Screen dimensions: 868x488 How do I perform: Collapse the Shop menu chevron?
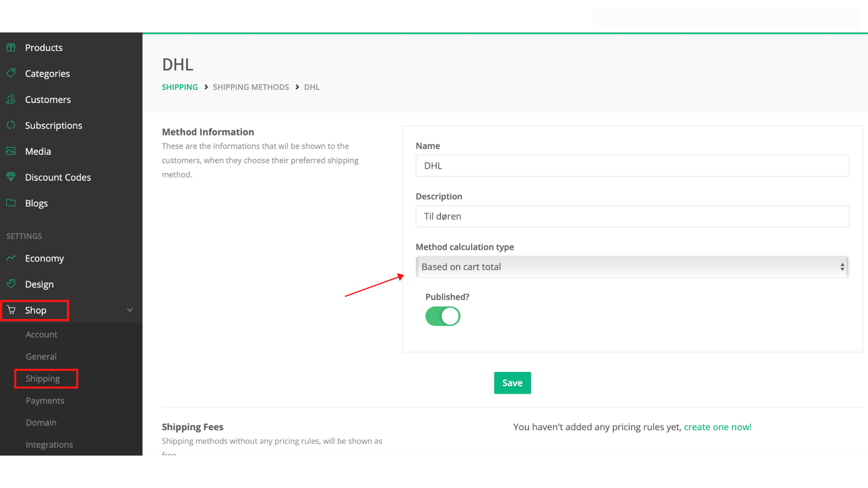(x=130, y=310)
